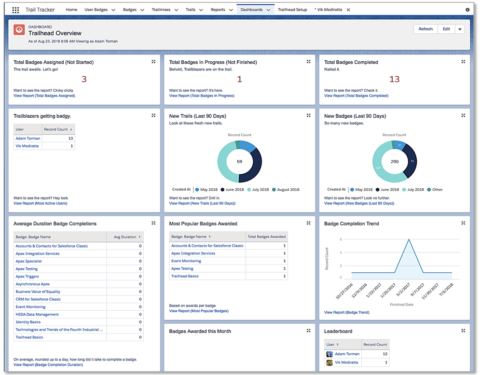480x375 pixels.
Task: Expand the Most Popular Badges Awarded widget
Action: (308, 223)
